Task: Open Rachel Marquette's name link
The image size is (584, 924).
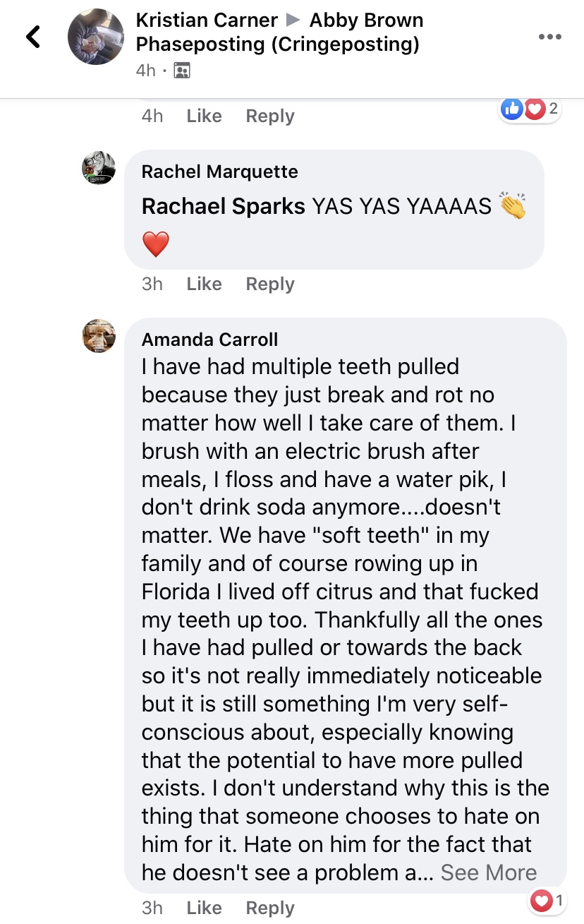Action: [x=219, y=172]
